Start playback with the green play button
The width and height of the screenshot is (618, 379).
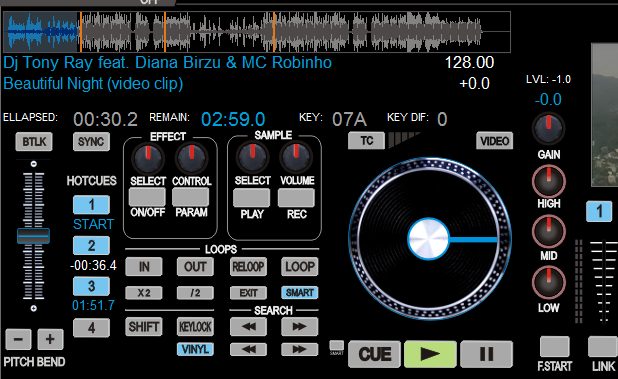click(430, 354)
